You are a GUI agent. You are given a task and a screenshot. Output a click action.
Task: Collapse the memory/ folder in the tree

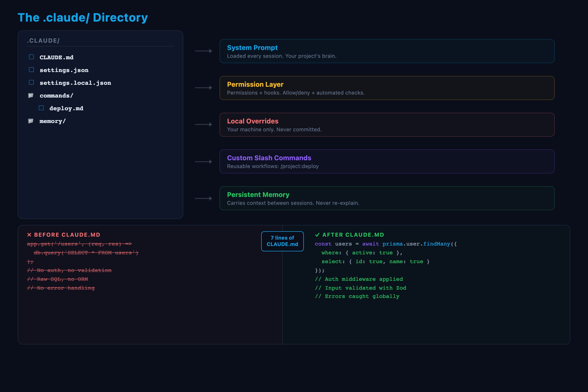[x=52, y=121]
